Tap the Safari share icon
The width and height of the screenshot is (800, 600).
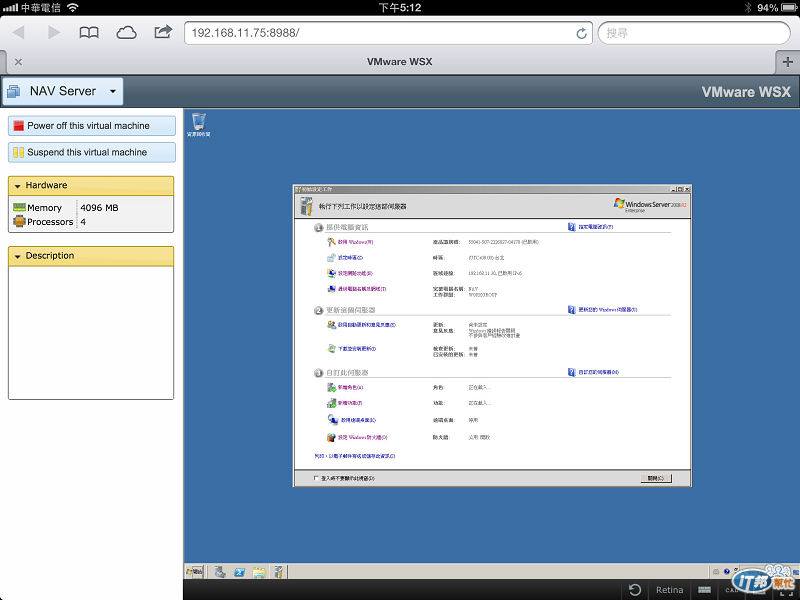point(163,32)
